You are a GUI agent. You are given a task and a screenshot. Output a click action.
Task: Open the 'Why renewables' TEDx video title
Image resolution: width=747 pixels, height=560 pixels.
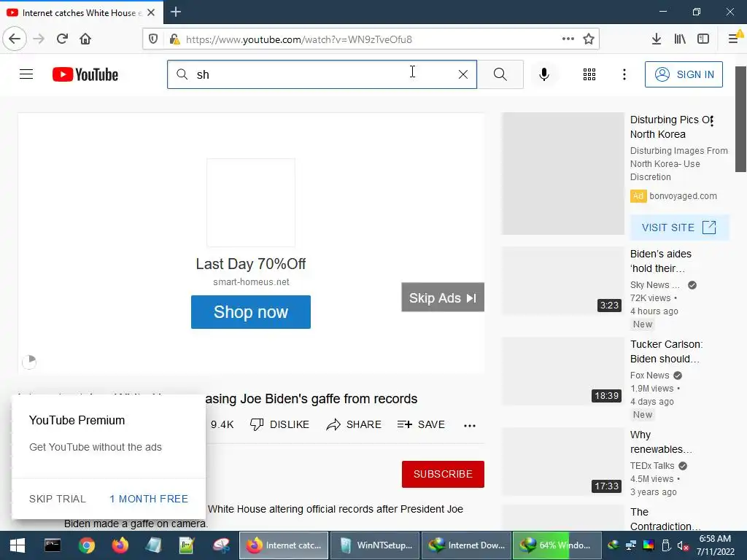pos(661,442)
